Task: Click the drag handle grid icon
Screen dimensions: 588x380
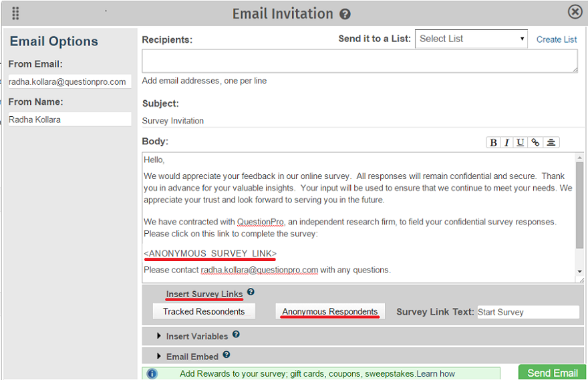Action: [x=15, y=13]
